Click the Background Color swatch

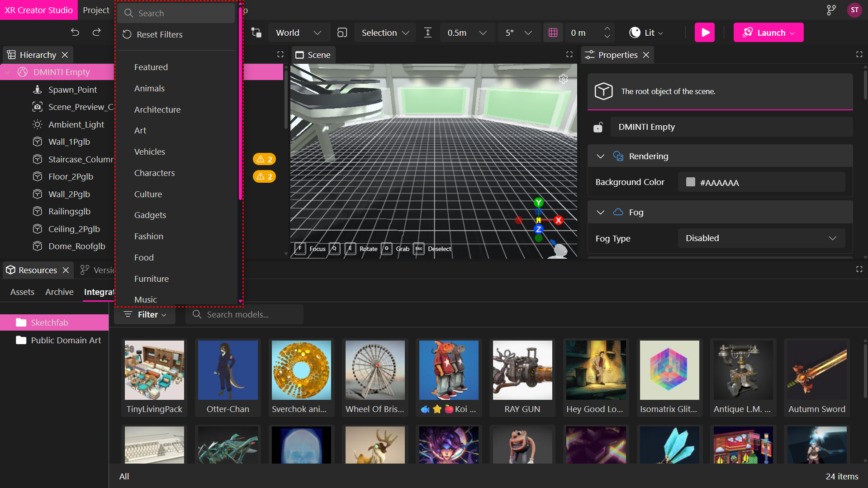[x=690, y=182]
